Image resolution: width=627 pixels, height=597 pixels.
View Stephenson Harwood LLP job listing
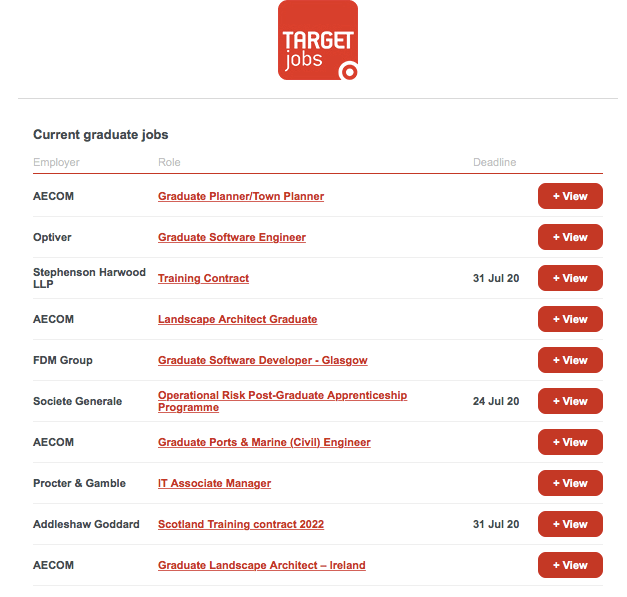pyautogui.click(x=570, y=279)
